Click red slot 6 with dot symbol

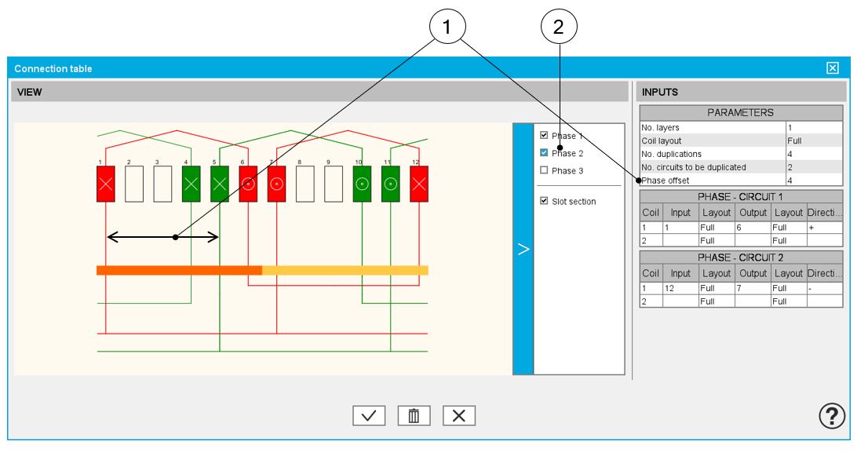[x=248, y=184]
